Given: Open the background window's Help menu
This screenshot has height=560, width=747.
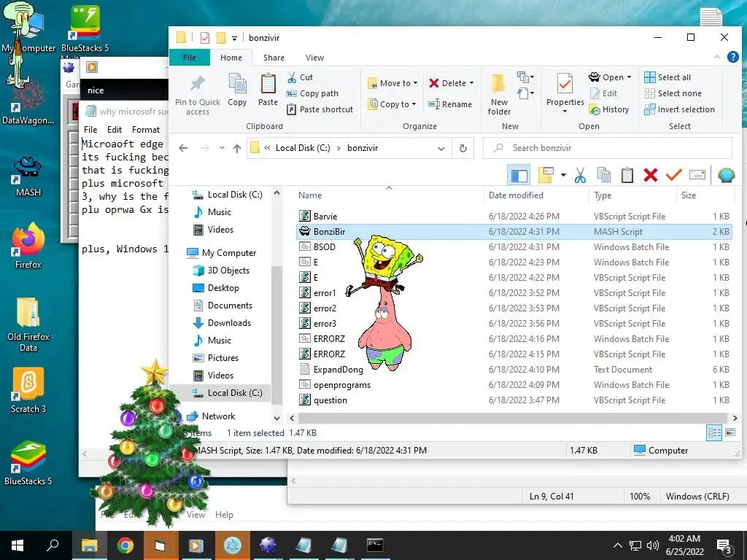Looking at the screenshot, I should 224,515.
